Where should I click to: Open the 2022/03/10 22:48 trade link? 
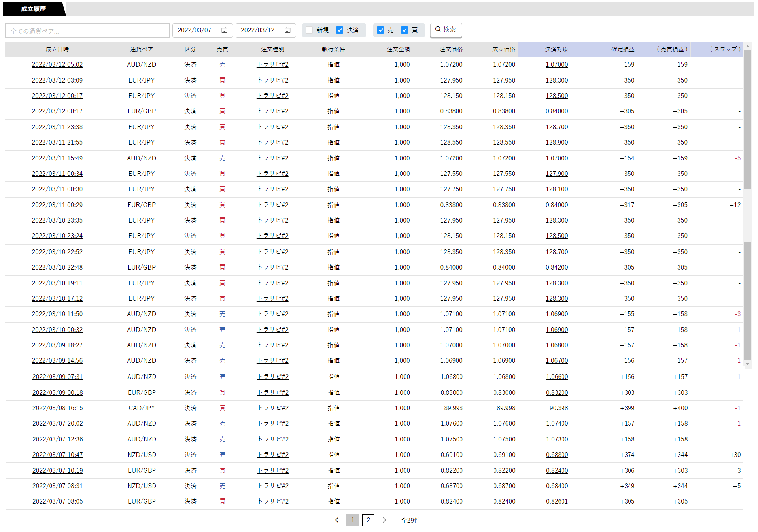[57, 268]
